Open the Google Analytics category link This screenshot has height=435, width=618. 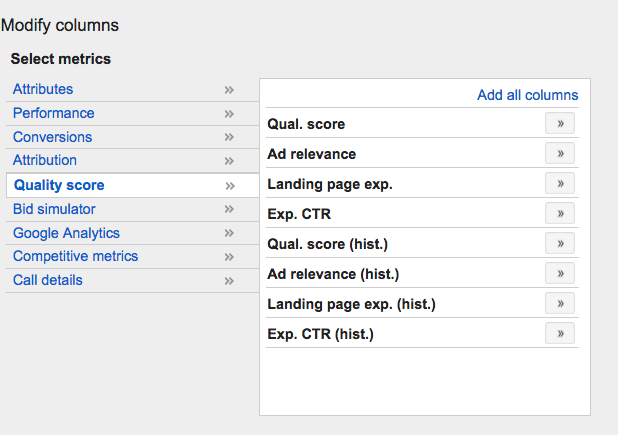click(66, 233)
